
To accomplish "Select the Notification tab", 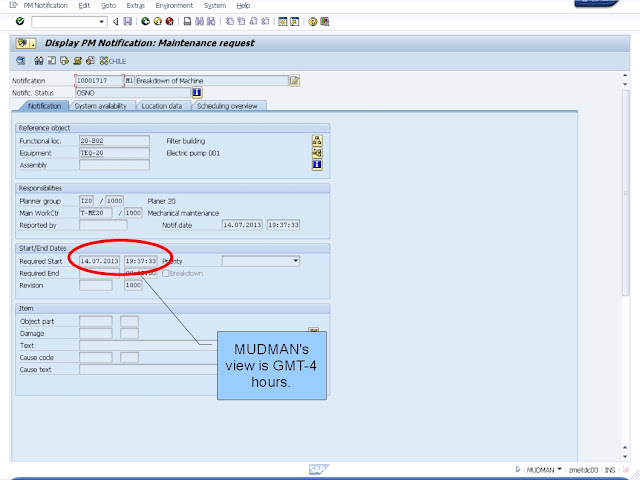I will point(44,106).
